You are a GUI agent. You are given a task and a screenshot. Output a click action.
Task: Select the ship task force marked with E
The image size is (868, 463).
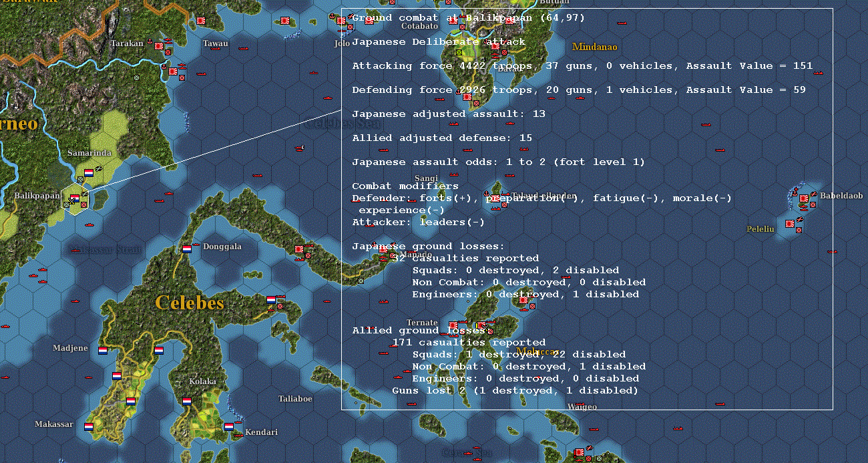pyautogui.click(x=301, y=148)
